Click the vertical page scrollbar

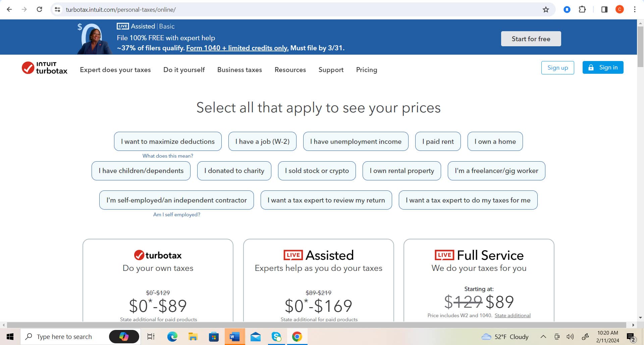tap(640, 47)
